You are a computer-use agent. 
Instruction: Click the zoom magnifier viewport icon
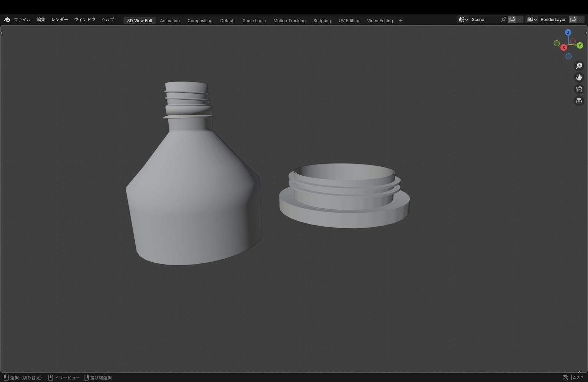(579, 66)
